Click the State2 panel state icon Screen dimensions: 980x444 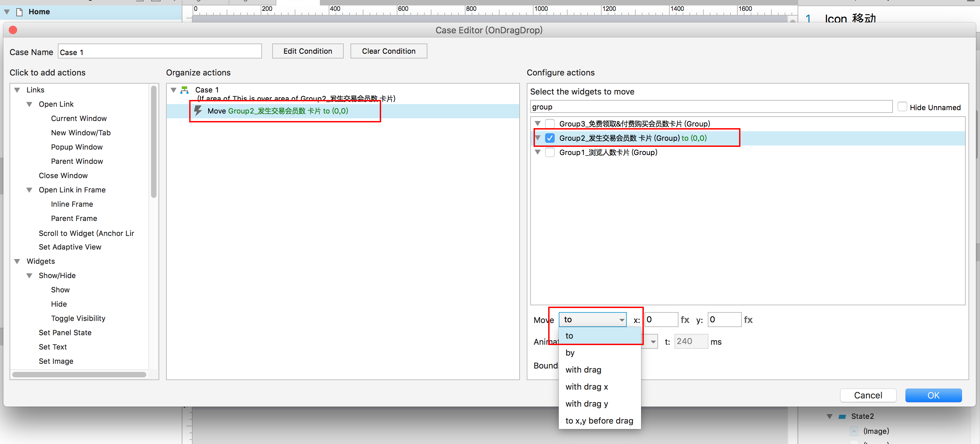click(842, 416)
